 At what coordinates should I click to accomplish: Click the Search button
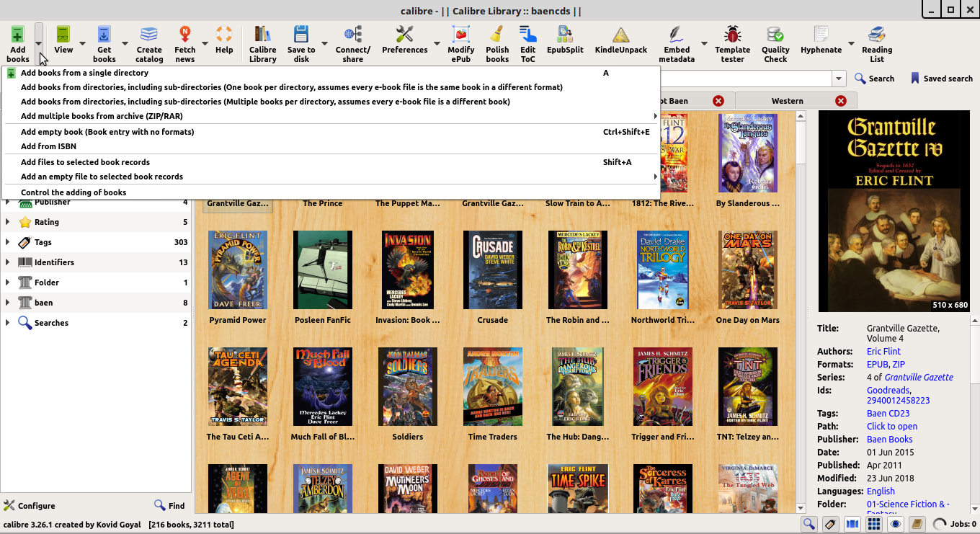874,79
